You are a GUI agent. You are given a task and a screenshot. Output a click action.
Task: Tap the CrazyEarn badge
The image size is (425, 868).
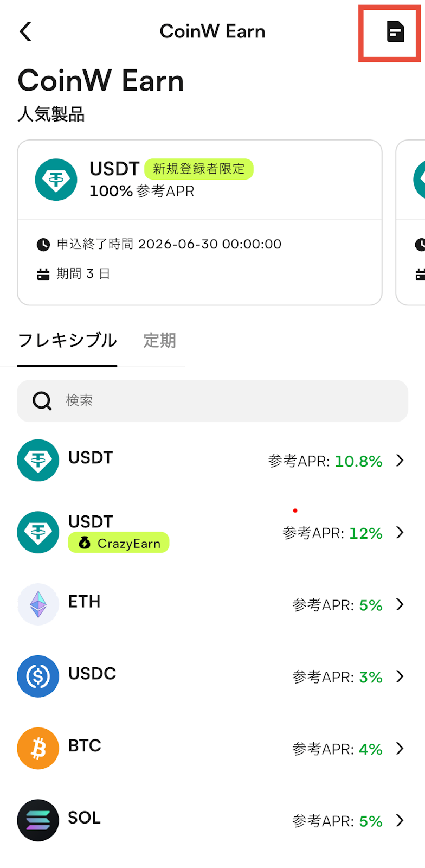tap(119, 543)
